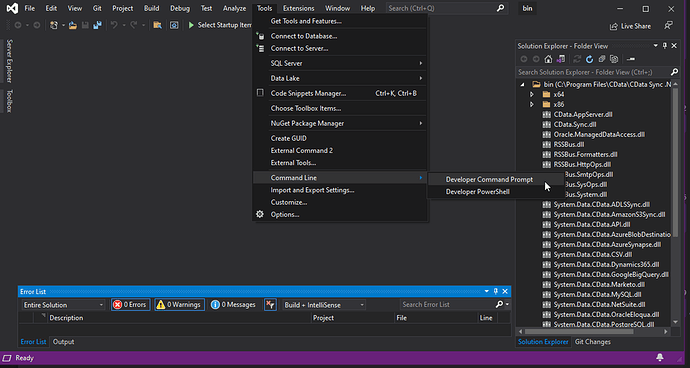Expand the x64 folder

click(532, 94)
